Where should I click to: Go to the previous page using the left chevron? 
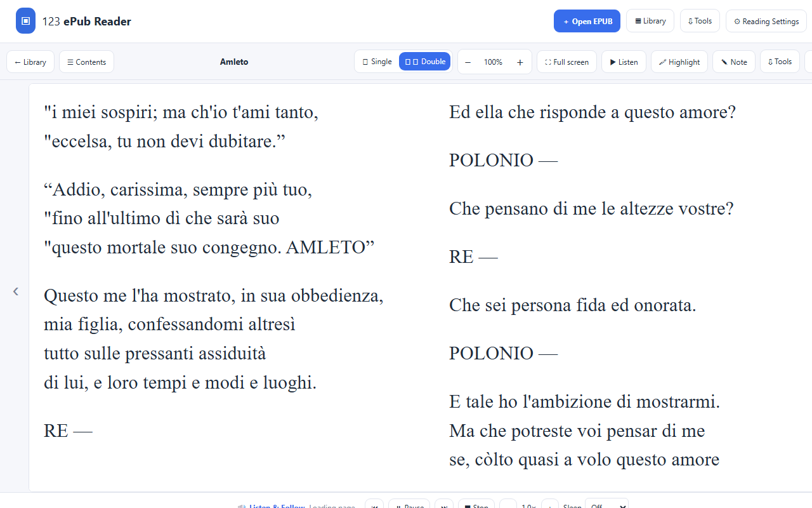click(x=16, y=291)
